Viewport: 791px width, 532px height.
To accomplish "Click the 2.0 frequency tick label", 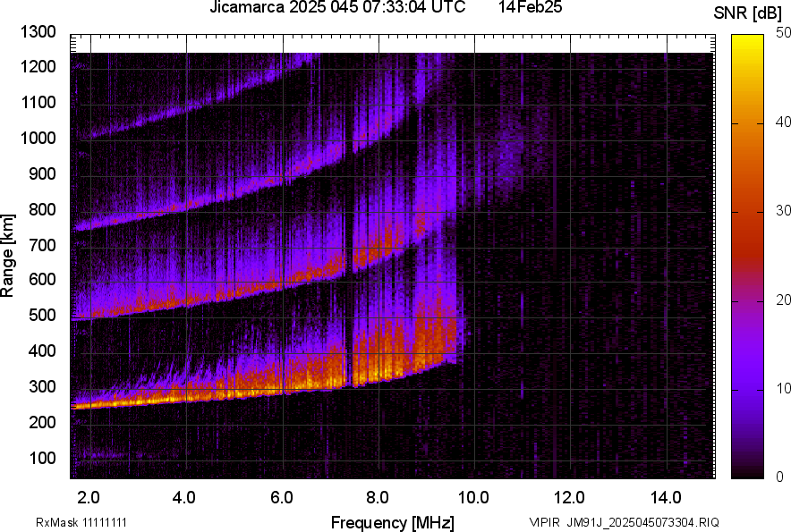I will [x=89, y=497].
